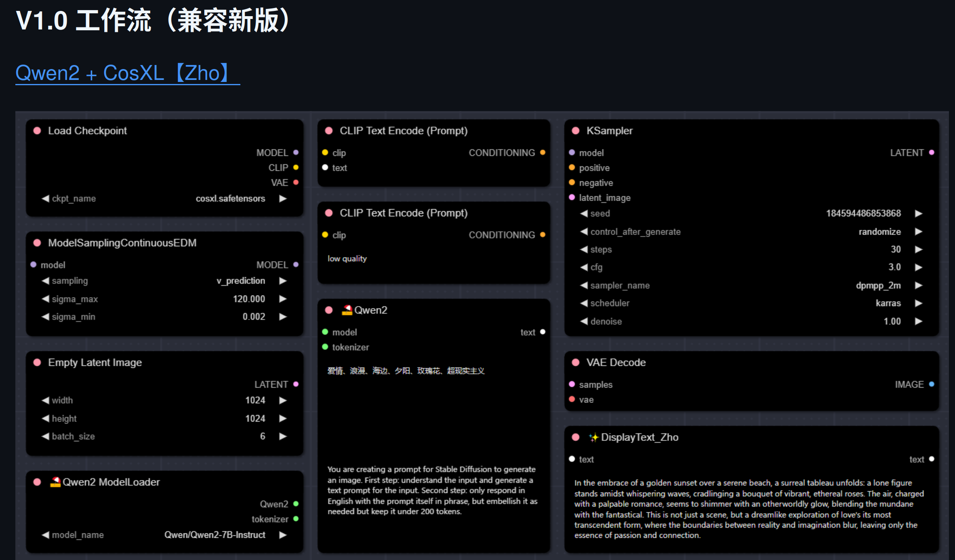Screen dimensions: 955x560
Task: Open the control_after_generate combo showing randomize
Action: (751, 232)
